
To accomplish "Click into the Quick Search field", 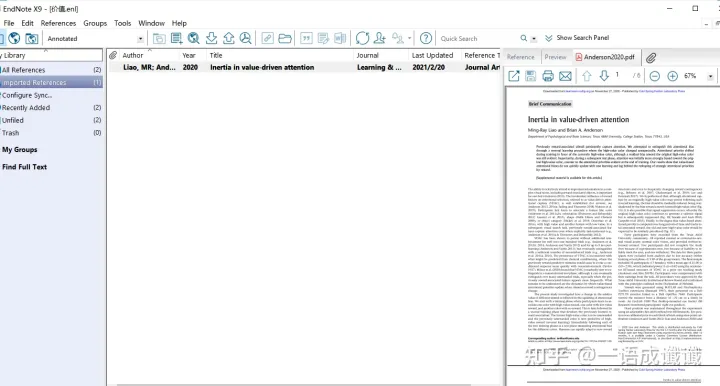I will pyautogui.click(x=477, y=39).
